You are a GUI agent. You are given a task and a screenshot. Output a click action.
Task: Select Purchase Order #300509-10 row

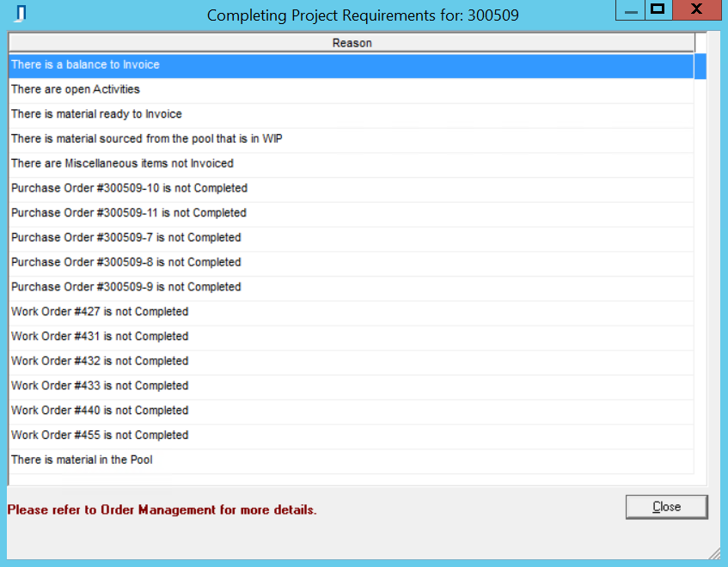(x=352, y=188)
